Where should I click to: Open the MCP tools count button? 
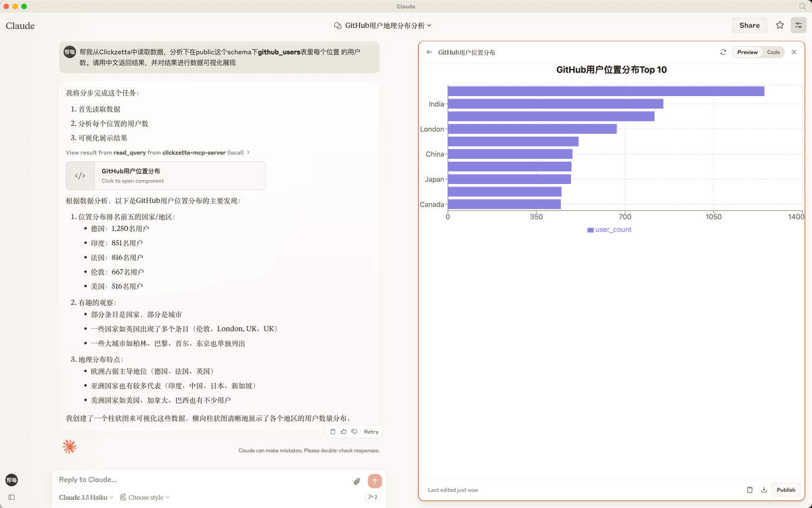pyautogui.click(x=372, y=497)
